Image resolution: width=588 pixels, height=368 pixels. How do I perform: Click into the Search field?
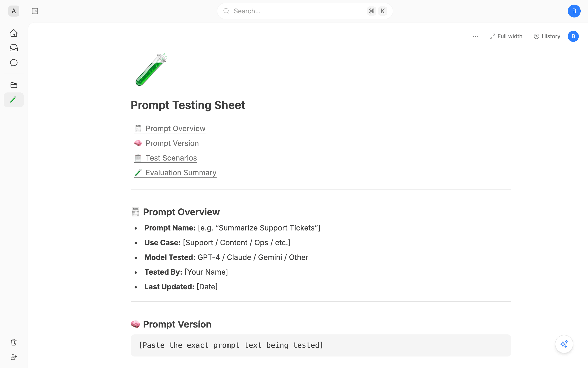[305, 11]
